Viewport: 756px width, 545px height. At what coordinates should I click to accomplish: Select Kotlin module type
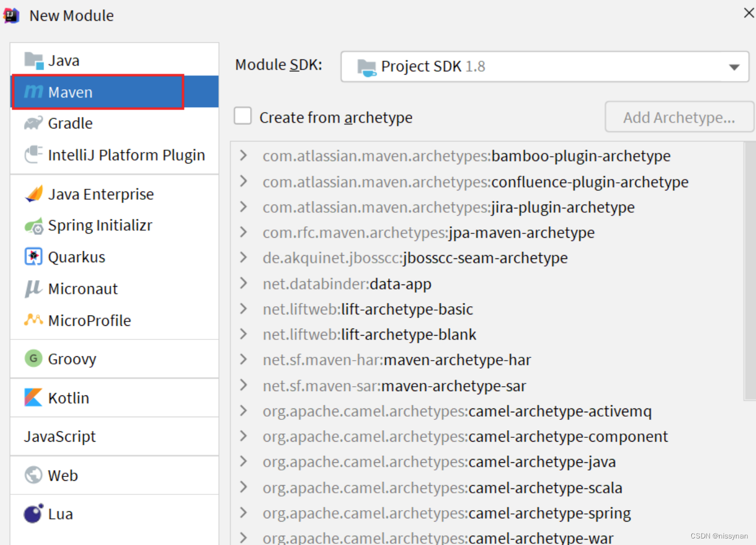coord(114,398)
